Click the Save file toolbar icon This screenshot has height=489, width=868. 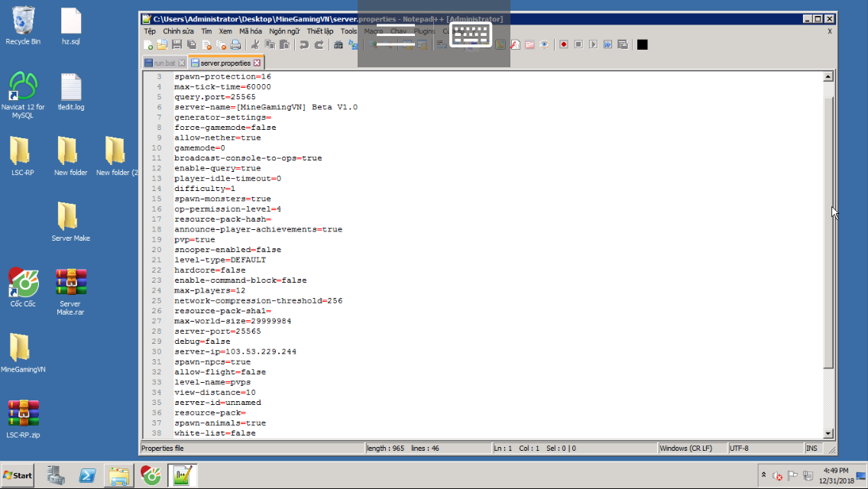click(177, 45)
